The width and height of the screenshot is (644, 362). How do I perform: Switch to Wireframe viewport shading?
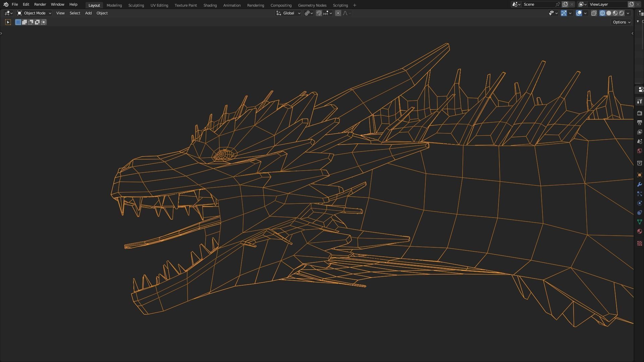point(602,13)
